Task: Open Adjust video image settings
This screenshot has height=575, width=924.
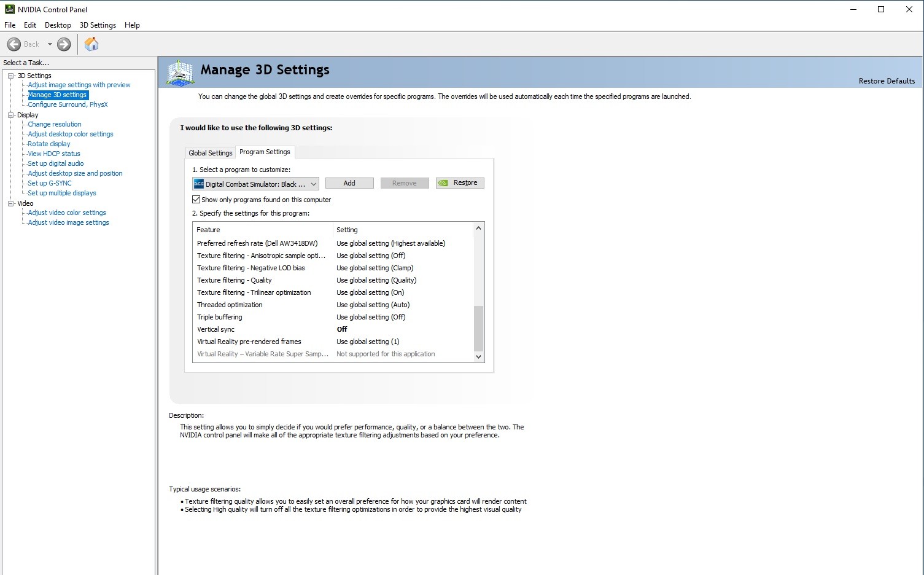Action: point(68,222)
